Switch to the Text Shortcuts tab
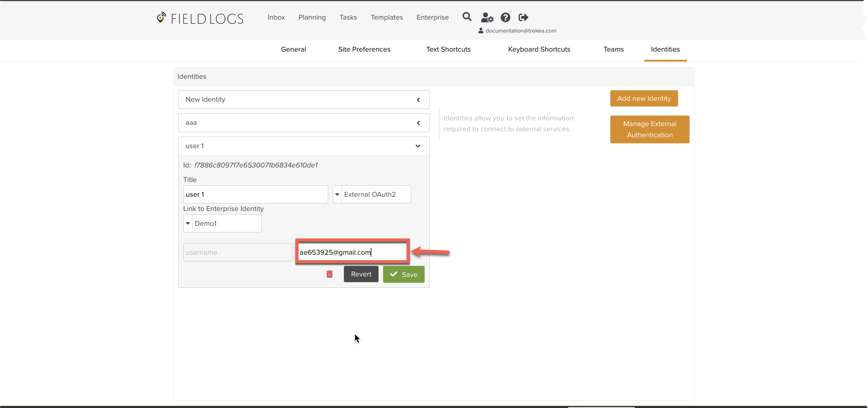The width and height of the screenshot is (868, 408). pos(448,49)
